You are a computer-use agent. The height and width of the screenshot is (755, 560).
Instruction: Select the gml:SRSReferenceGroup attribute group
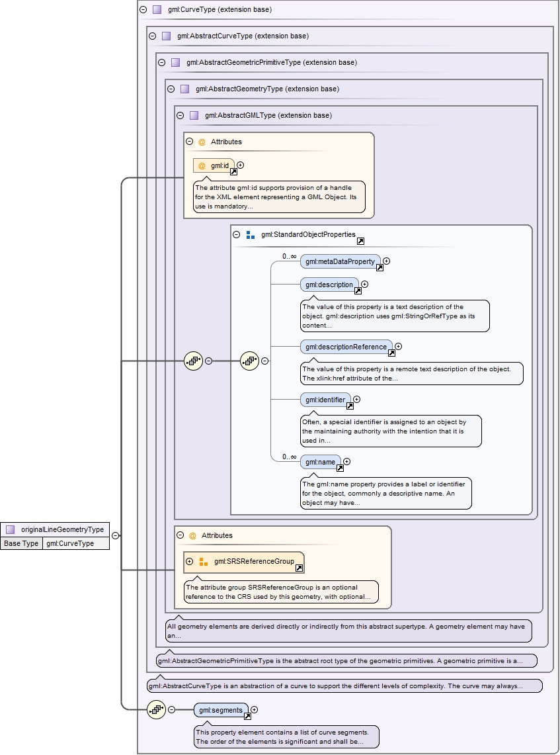(x=244, y=561)
